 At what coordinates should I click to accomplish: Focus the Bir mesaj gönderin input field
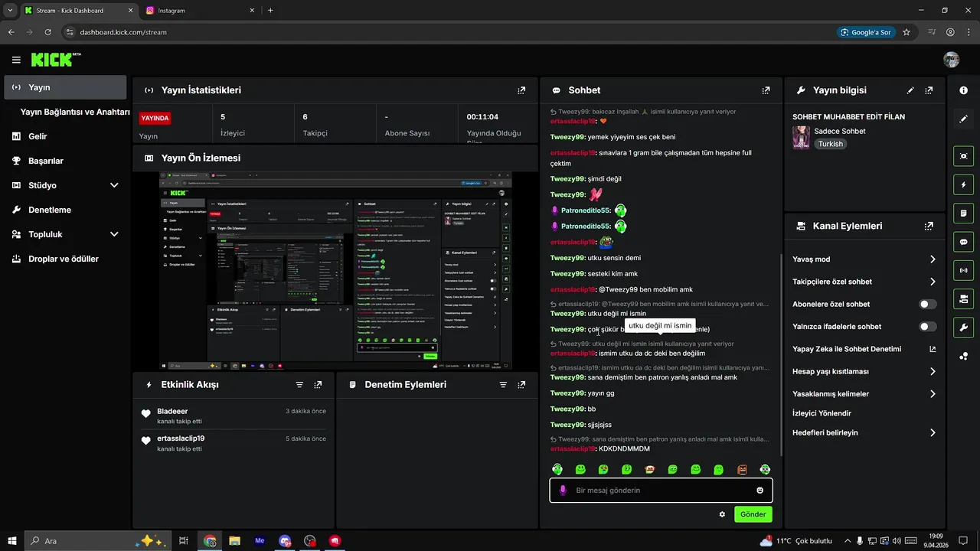click(661, 491)
